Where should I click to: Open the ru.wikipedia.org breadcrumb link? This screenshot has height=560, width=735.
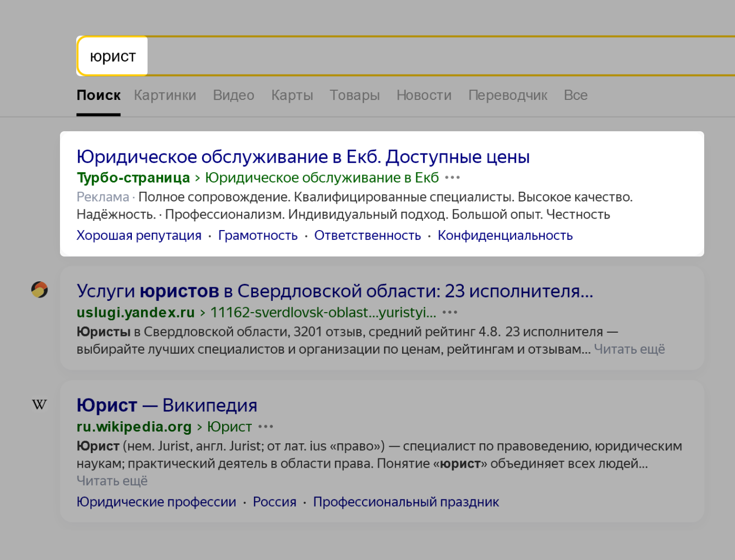tap(133, 427)
